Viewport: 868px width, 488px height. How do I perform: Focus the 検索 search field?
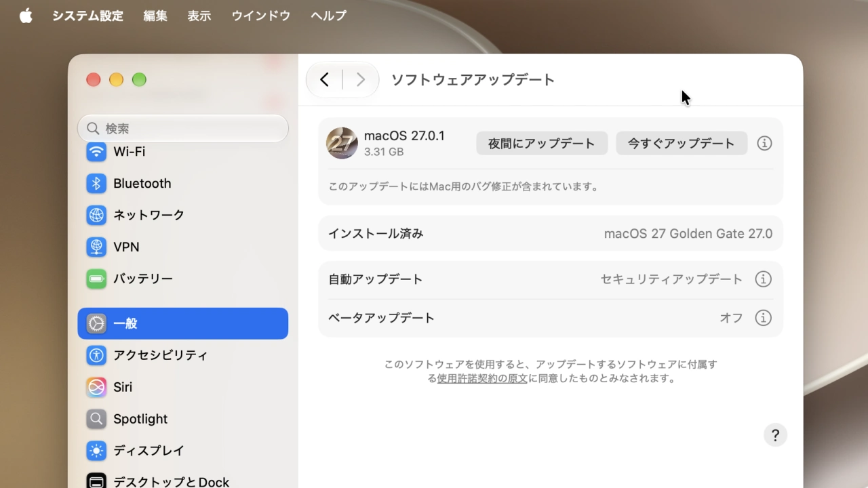[x=183, y=128]
